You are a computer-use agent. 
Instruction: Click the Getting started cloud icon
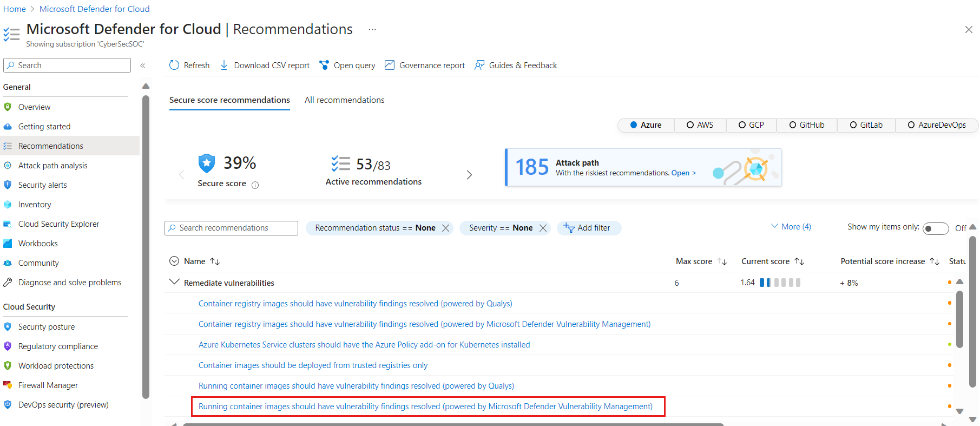coord(8,126)
